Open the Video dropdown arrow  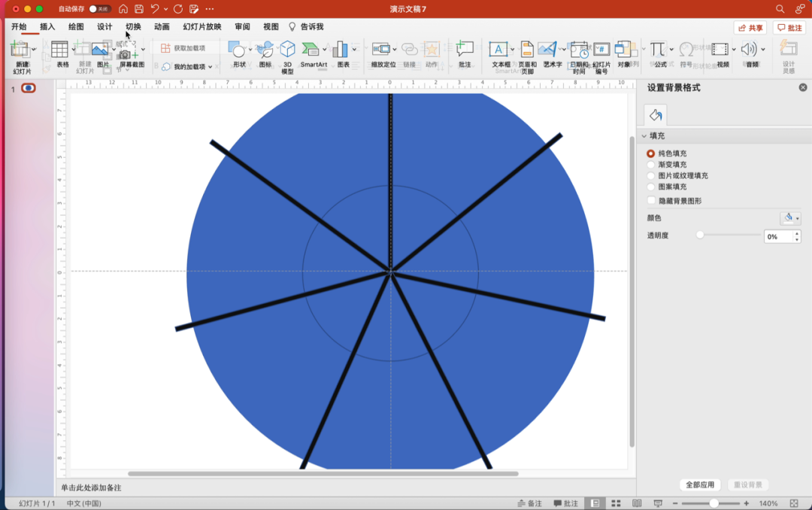pos(733,49)
